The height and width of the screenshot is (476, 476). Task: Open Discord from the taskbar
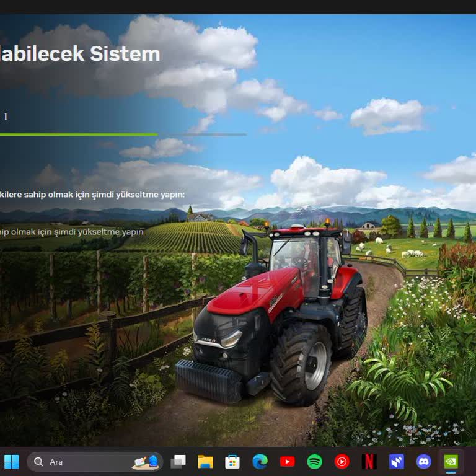point(424,462)
